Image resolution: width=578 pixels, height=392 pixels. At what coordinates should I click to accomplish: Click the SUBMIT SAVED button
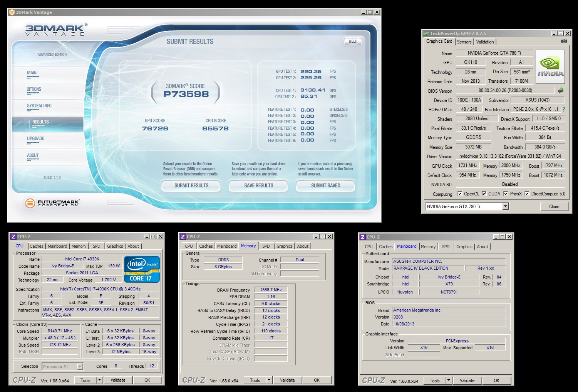tap(326, 185)
